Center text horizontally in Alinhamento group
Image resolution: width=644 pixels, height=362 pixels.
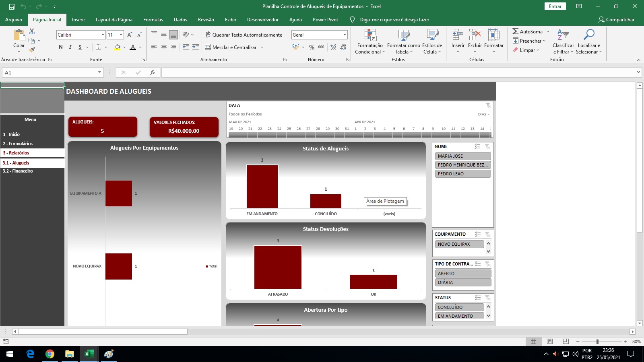164,47
